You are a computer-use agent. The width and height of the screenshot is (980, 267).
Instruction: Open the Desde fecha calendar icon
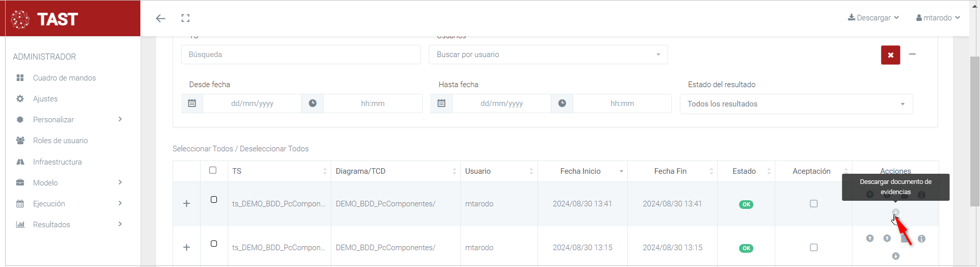[x=192, y=103]
